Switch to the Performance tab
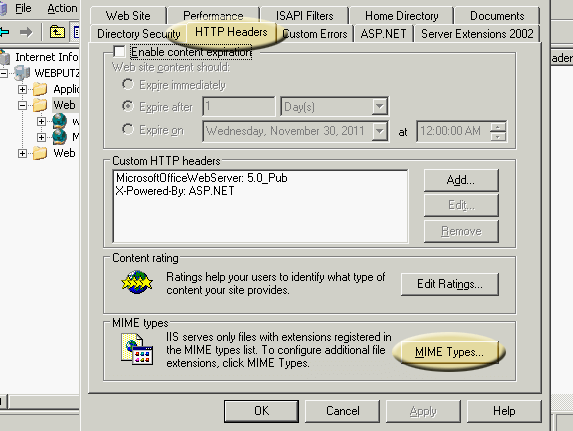This screenshot has width=573, height=431. pyautogui.click(x=213, y=16)
